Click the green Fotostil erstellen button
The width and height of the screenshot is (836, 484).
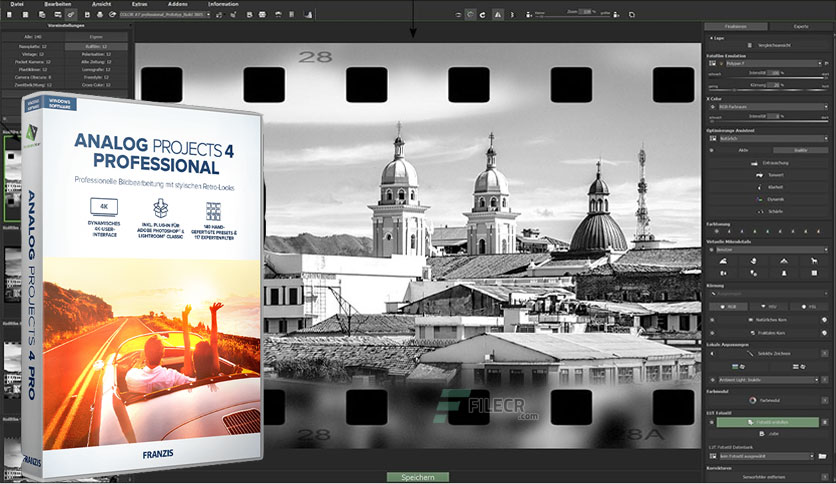pyautogui.click(x=767, y=422)
